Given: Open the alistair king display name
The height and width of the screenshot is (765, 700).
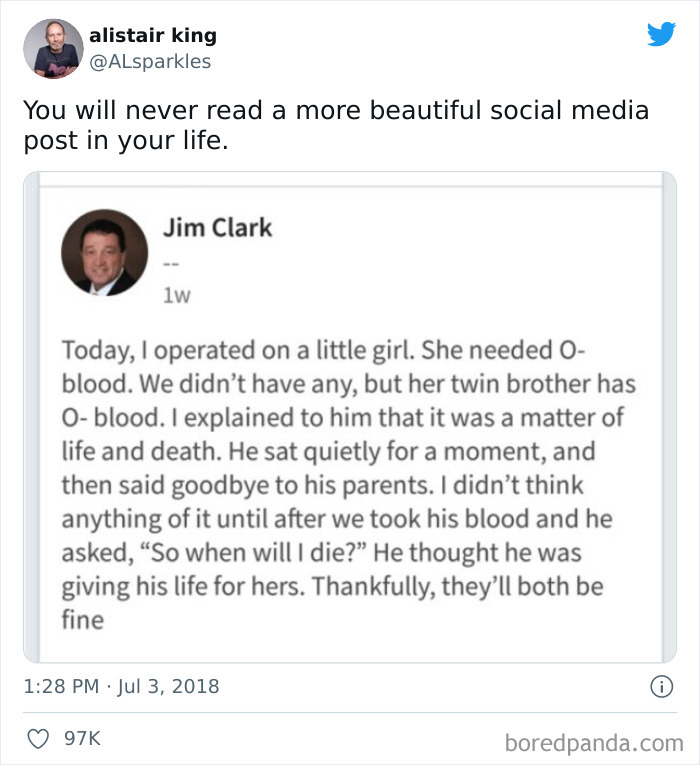Looking at the screenshot, I should coord(153,35).
